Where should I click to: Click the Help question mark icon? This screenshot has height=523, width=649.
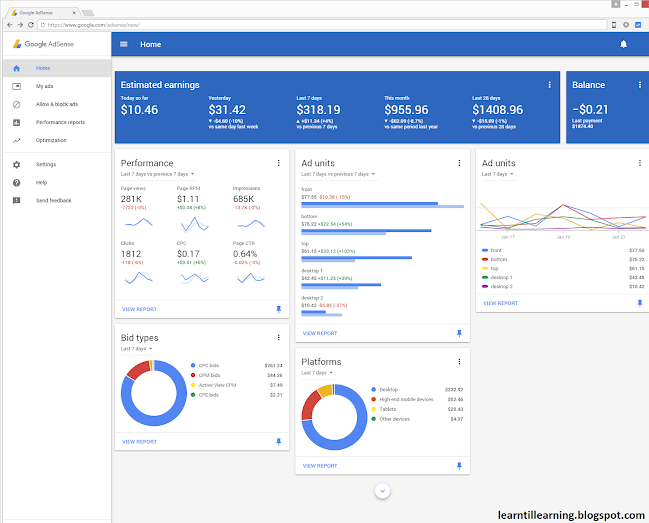coord(17,183)
